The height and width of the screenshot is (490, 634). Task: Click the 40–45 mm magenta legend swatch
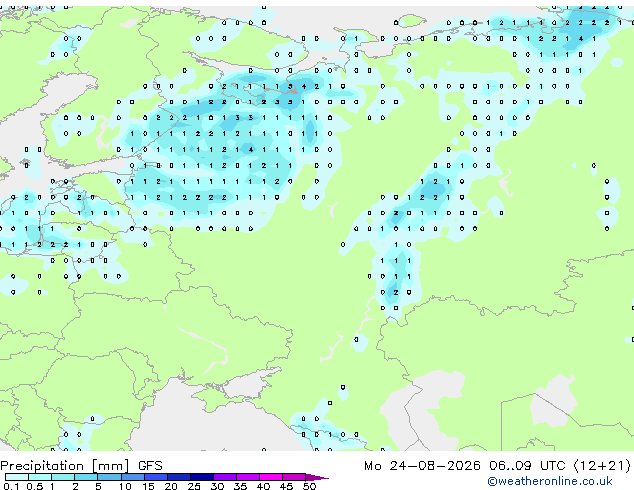(x=271, y=477)
